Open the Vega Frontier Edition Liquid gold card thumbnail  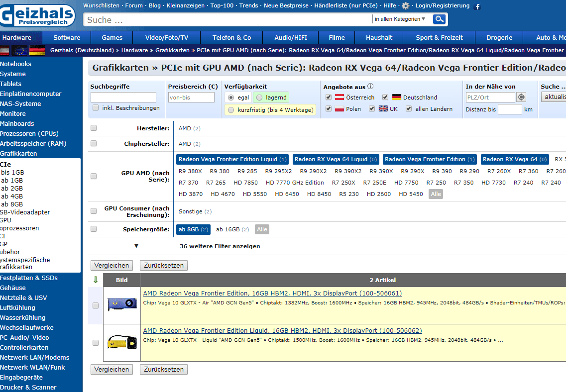click(122, 342)
